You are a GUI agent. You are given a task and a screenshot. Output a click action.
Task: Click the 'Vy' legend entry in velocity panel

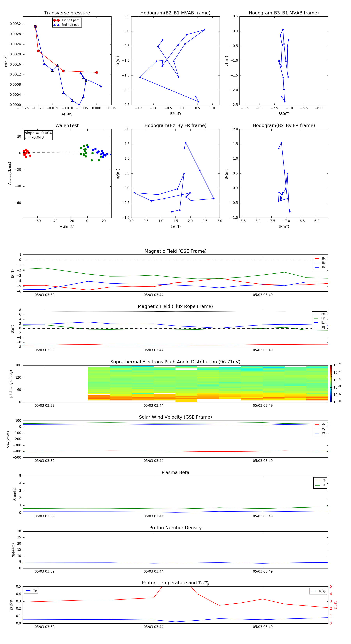coord(320,429)
